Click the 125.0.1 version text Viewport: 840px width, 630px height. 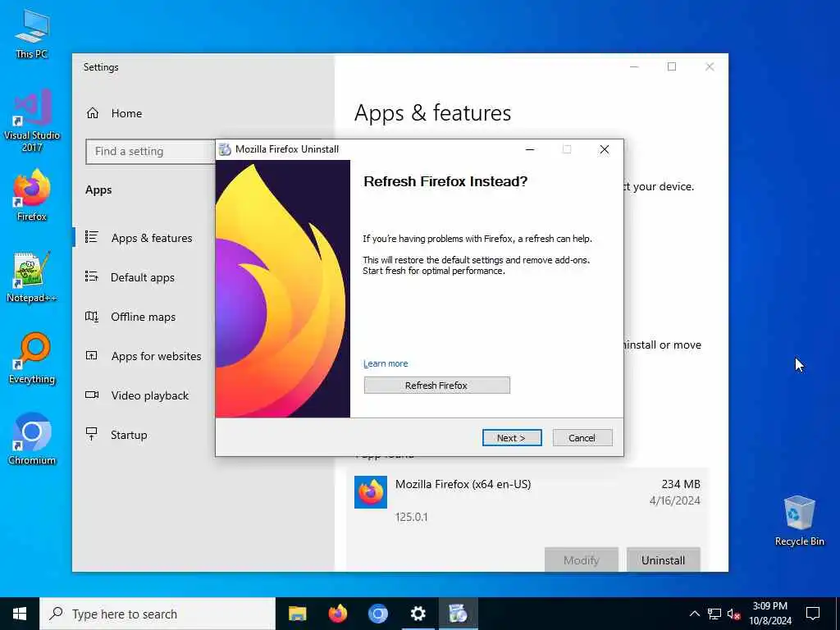coord(412,517)
